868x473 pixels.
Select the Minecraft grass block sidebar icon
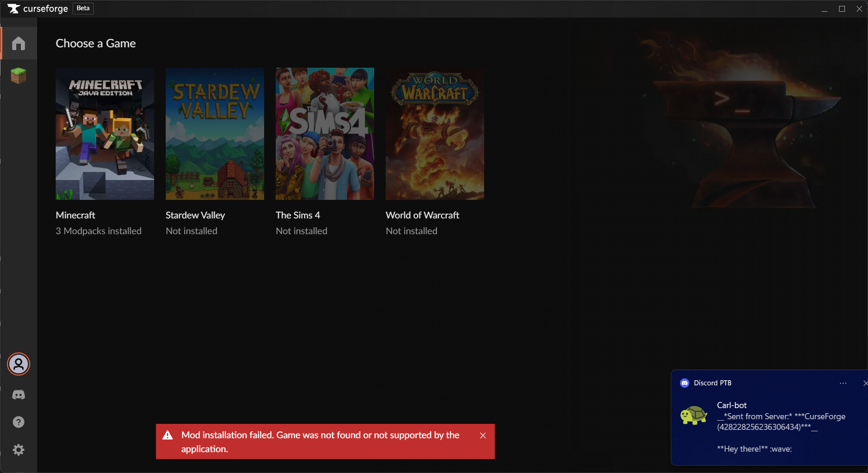point(19,76)
